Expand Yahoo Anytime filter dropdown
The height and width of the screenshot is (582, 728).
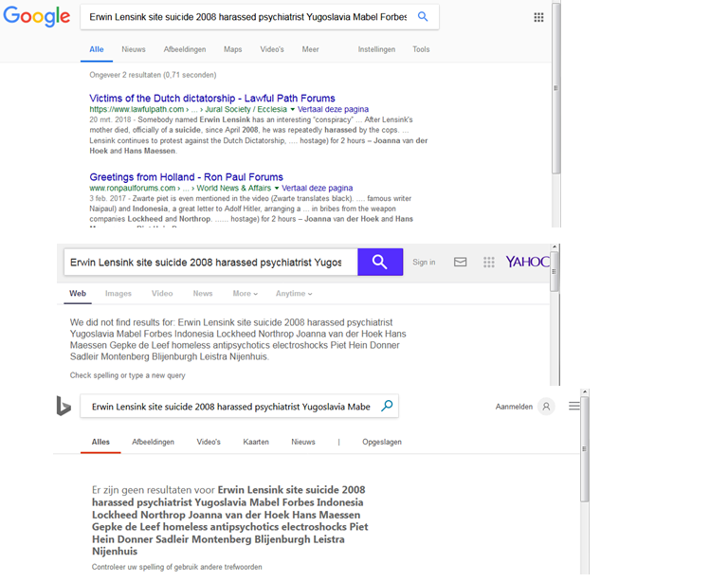(294, 293)
